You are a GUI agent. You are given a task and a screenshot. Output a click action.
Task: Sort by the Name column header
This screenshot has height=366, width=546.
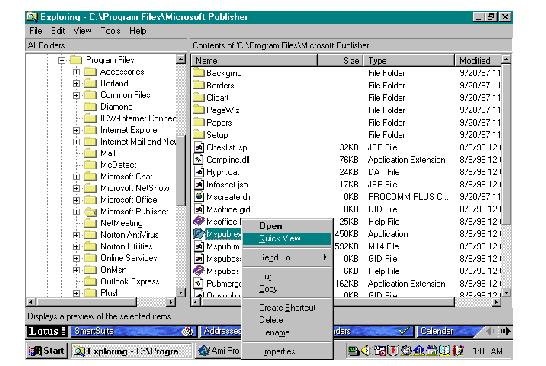click(x=255, y=61)
